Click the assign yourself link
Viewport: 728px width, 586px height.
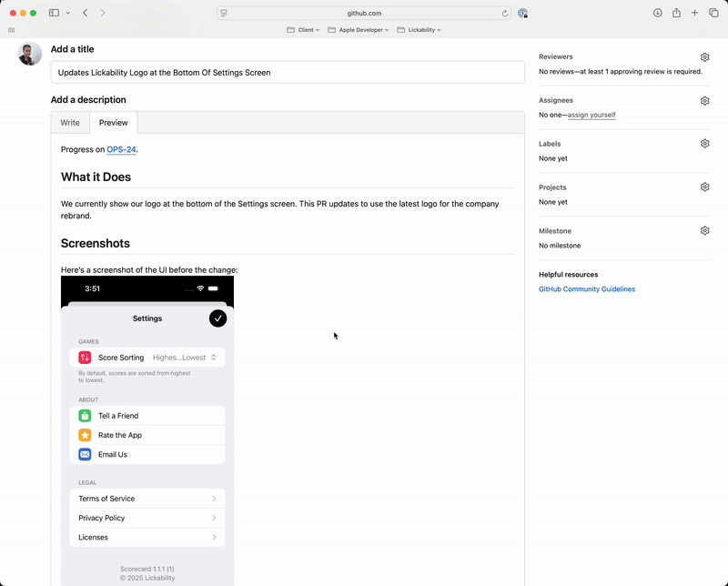pos(591,115)
